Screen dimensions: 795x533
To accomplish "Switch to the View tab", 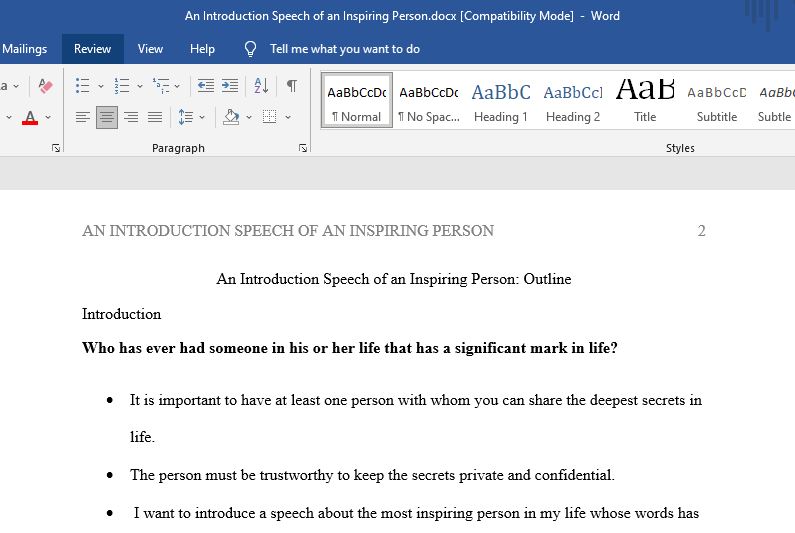I will (x=150, y=49).
